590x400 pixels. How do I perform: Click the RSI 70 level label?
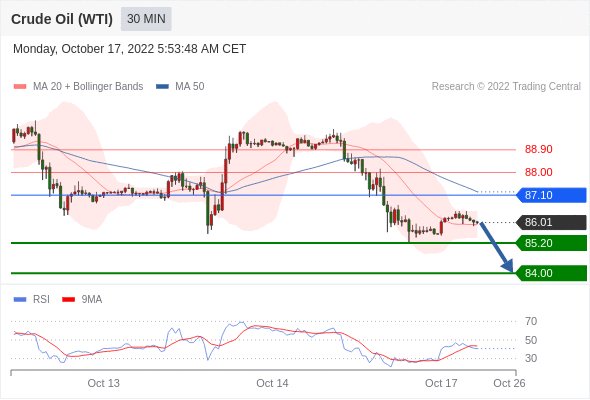531,321
